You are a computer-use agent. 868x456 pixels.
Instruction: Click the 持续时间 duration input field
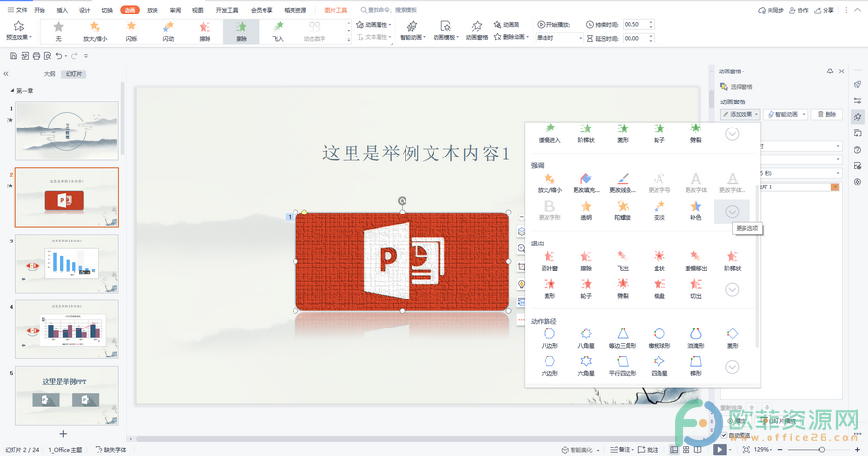point(638,24)
